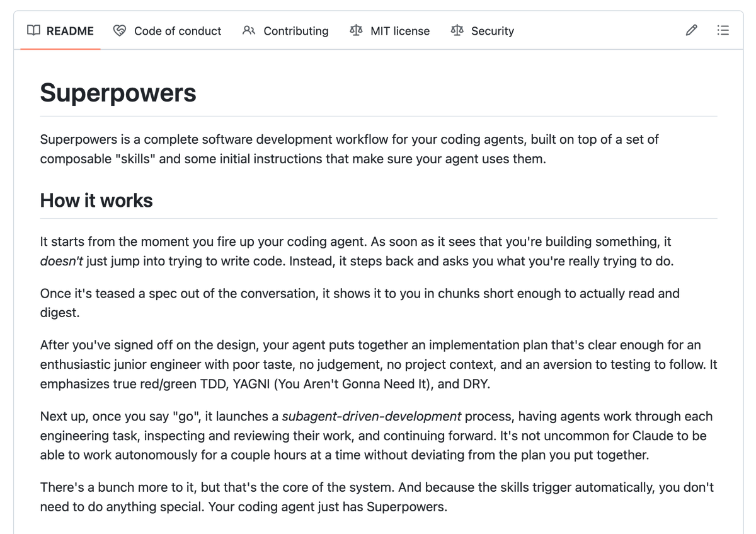Click the scales icon beside MIT license
Screen dimensions: 756x534
[356, 30]
